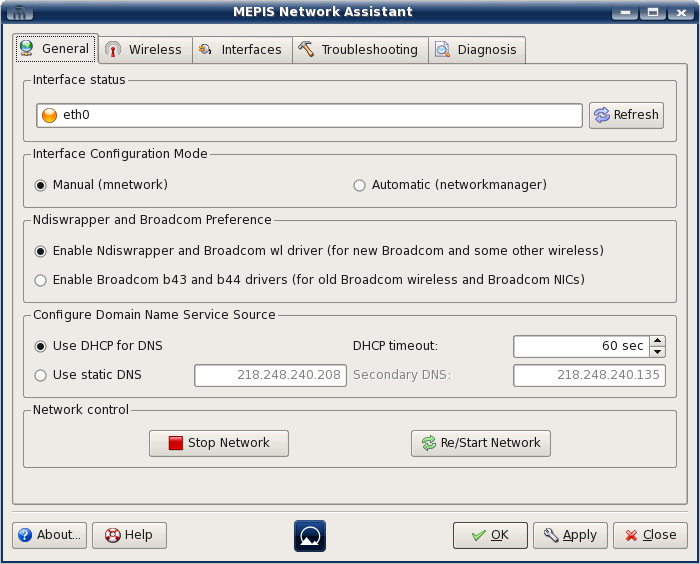
Task: Click the DHCP timeout value field
Action: [x=580, y=346]
